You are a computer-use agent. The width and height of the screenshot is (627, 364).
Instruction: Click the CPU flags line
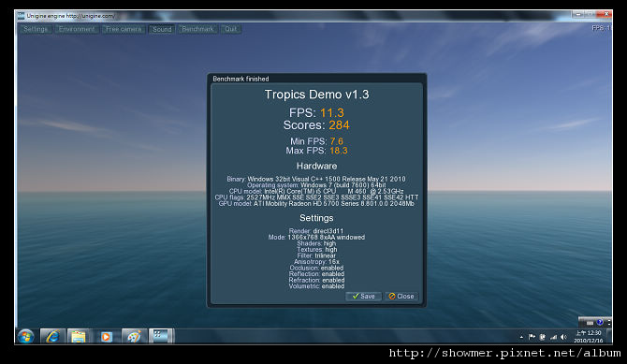click(x=316, y=197)
